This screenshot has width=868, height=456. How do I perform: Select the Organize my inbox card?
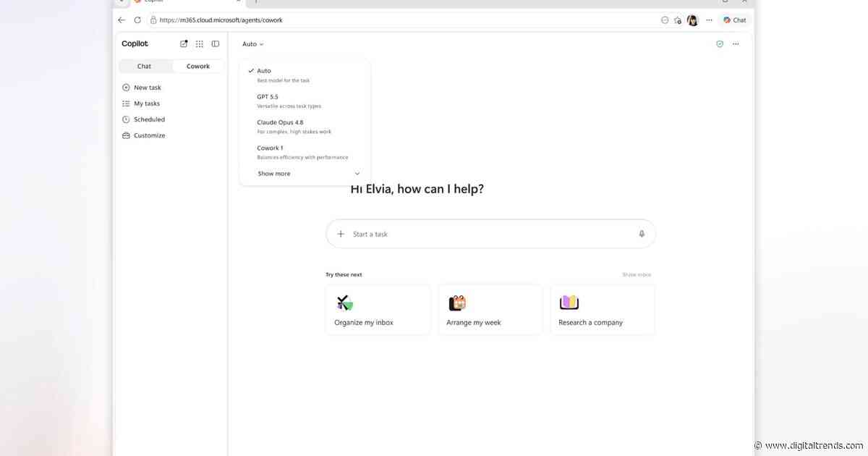(378, 310)
